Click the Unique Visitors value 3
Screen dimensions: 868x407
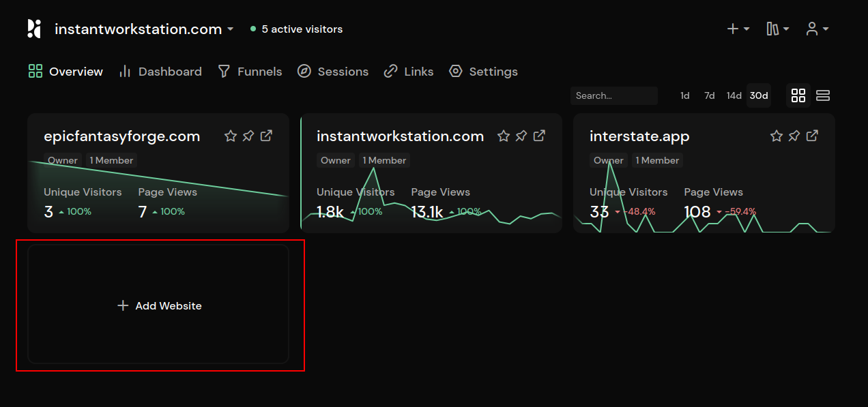[48, 212]
